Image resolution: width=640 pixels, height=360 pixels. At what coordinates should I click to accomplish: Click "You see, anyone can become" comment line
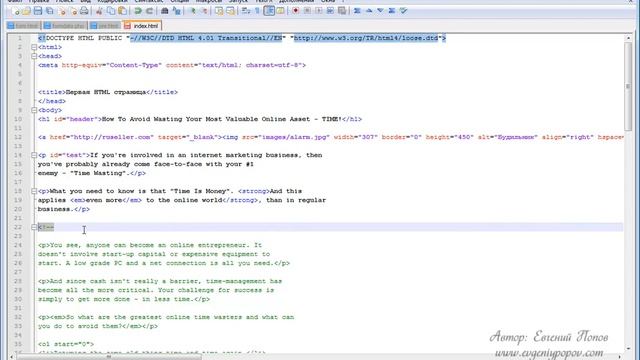tap(150, 245)
